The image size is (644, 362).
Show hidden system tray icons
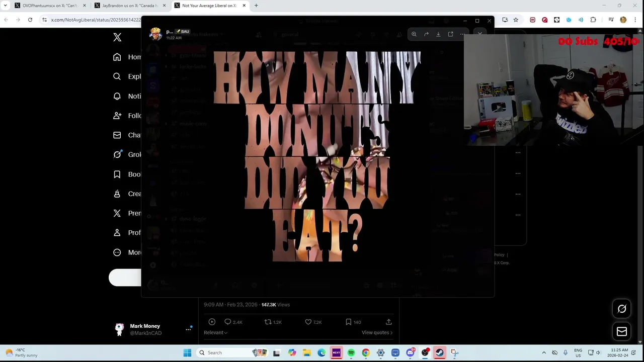coord(544,352)
